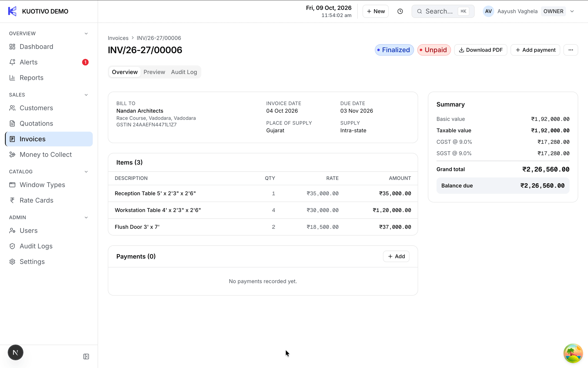Click the Rate Cards rupee icon

(12, 200)
